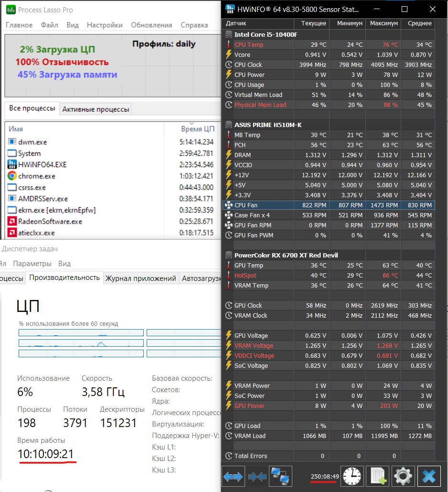Viewport: 448px width, 492px height.
Task: Open HWiNFO remote network computers icon
Action: pyautogui.click(x=280, y=476)
